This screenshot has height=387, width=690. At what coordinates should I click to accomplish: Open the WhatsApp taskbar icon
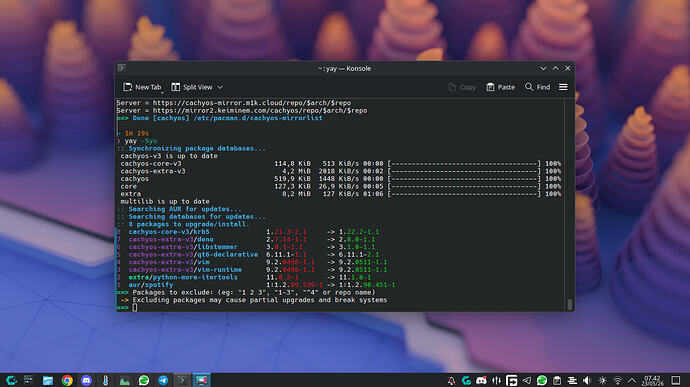click(x=144, y=380)
